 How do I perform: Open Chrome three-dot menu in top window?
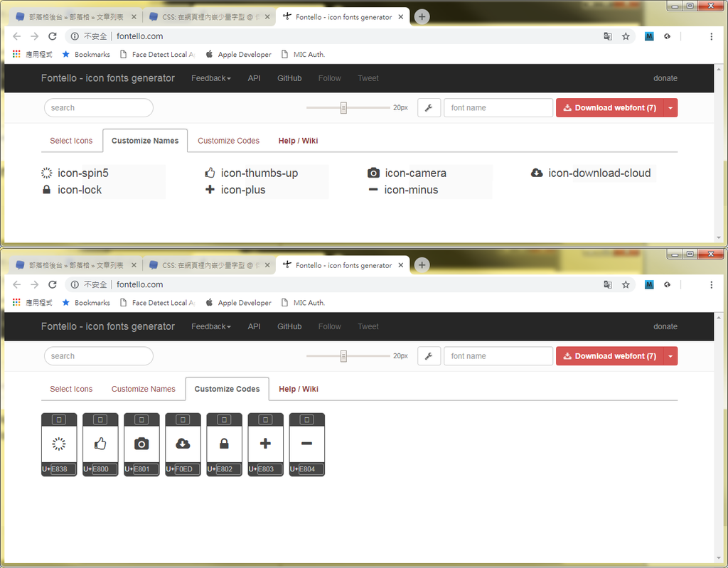(x=711, y=36)
